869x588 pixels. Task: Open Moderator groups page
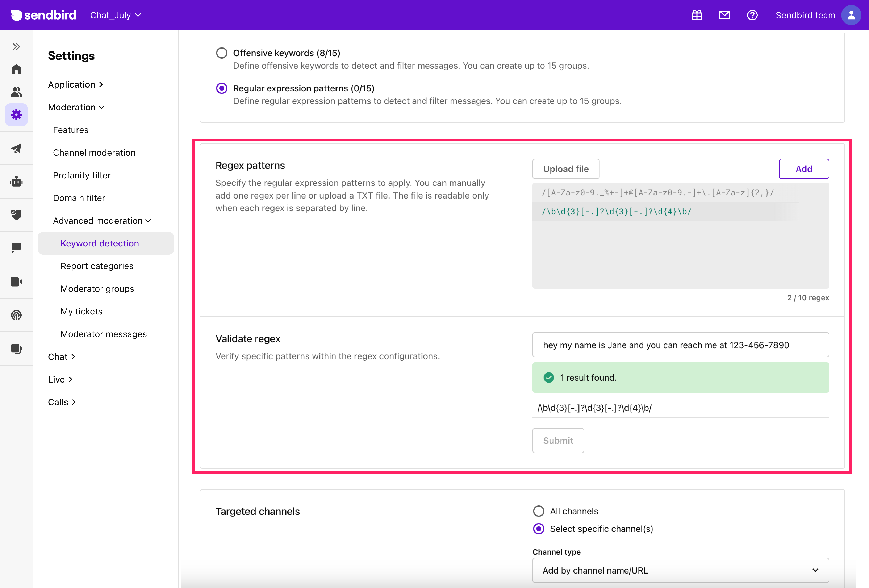pos(97,289)
